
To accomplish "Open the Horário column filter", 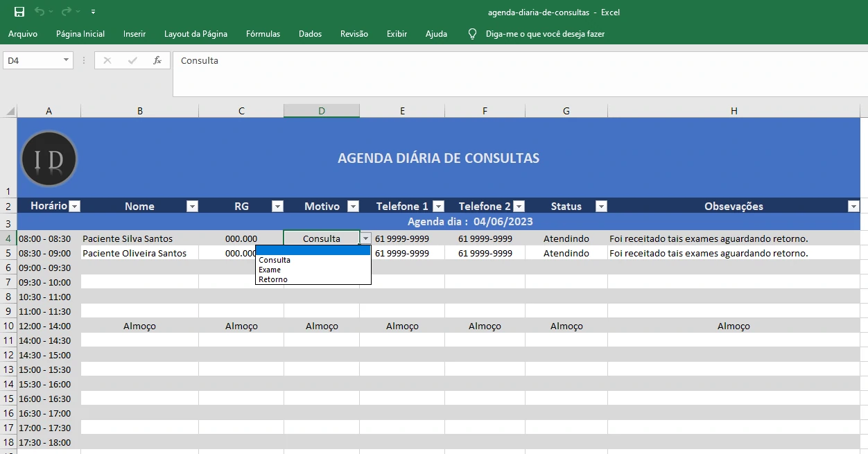I will [74, 206].
